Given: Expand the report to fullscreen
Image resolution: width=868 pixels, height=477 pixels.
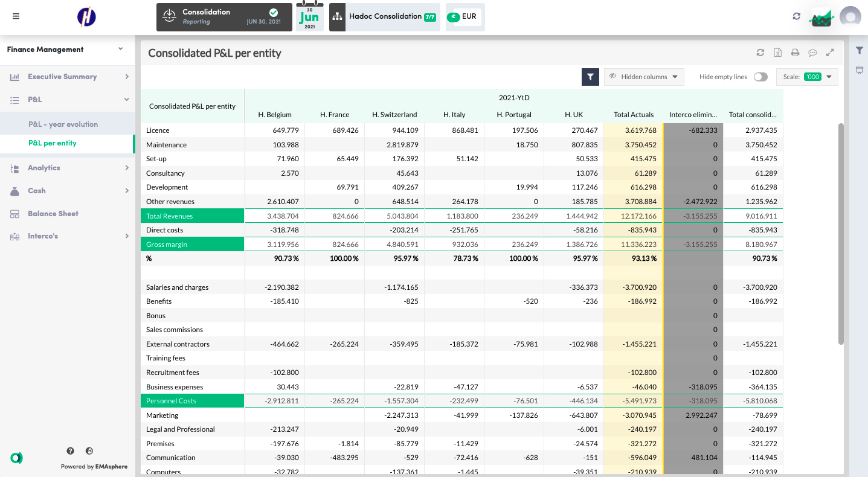Looking at the screenshot, I should pyautogui.click(x=831, y=53).
